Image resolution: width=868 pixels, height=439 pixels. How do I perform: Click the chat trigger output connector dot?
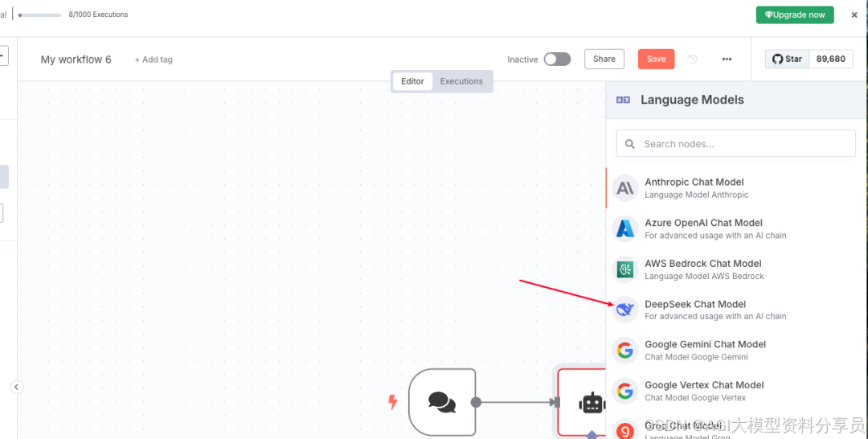click(476, 403)
